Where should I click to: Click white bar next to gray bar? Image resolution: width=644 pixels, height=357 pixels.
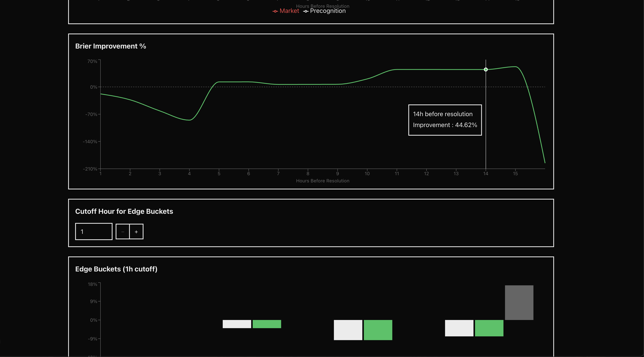click(459, 328)
